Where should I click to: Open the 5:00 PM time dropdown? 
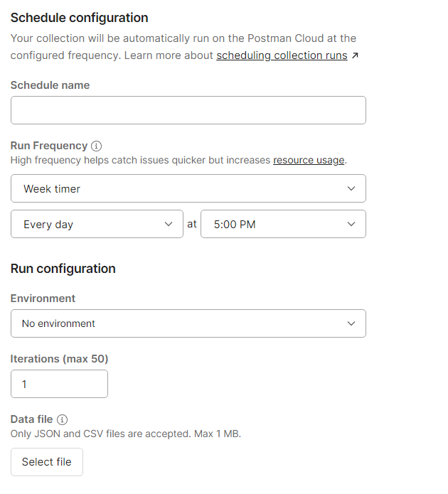[x=283, y=224]
